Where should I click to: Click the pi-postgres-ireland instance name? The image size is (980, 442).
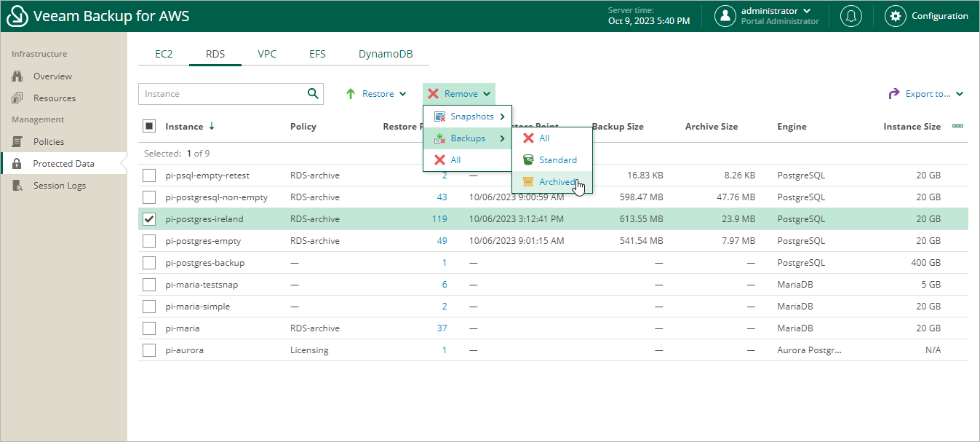click(x=204, y=219)
